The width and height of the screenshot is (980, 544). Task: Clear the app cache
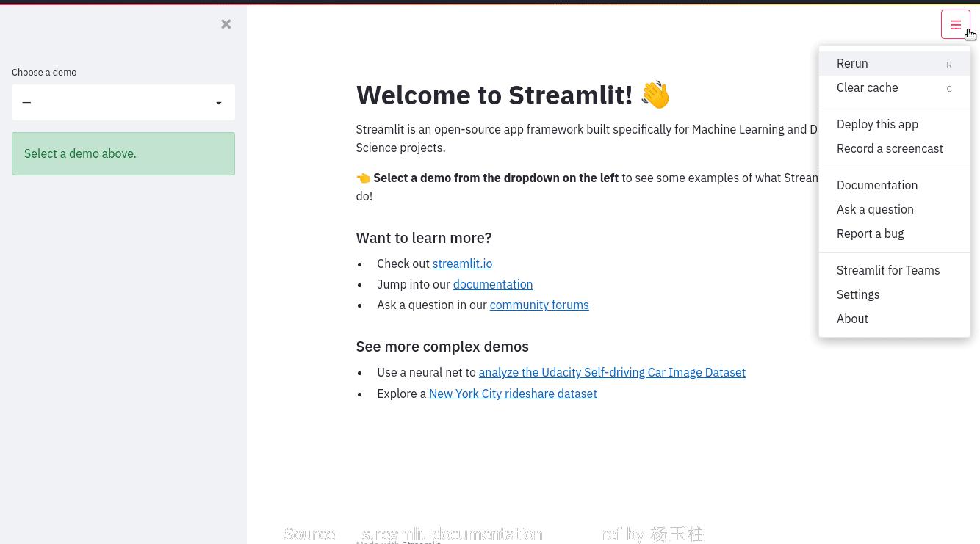(x=867, y=87)
